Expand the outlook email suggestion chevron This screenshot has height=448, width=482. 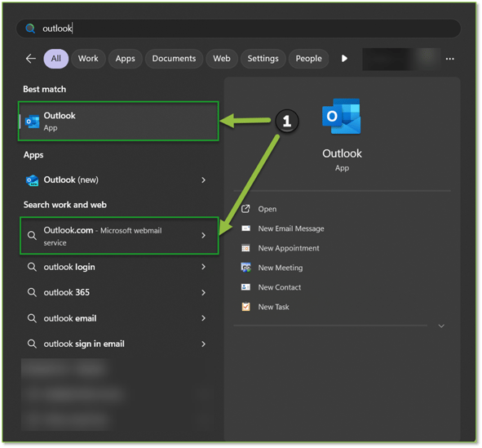coord(203,318)
